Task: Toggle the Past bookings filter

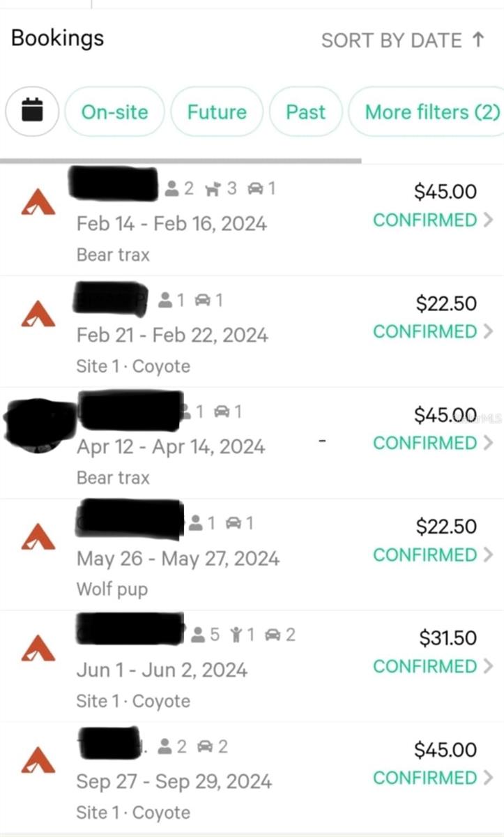Action: pos(305,112)
